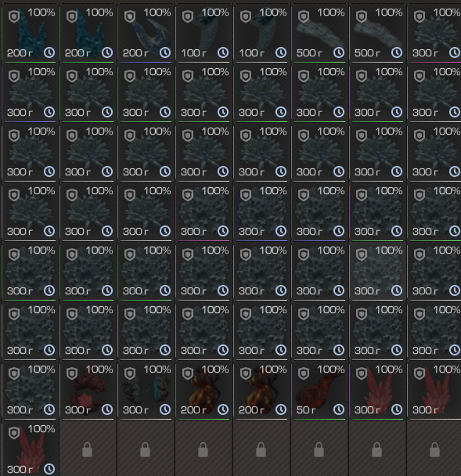This screenshot has width=461, height=476.
Task: Click the clock icon on the 50 г item
Action: tap(339, 409)
